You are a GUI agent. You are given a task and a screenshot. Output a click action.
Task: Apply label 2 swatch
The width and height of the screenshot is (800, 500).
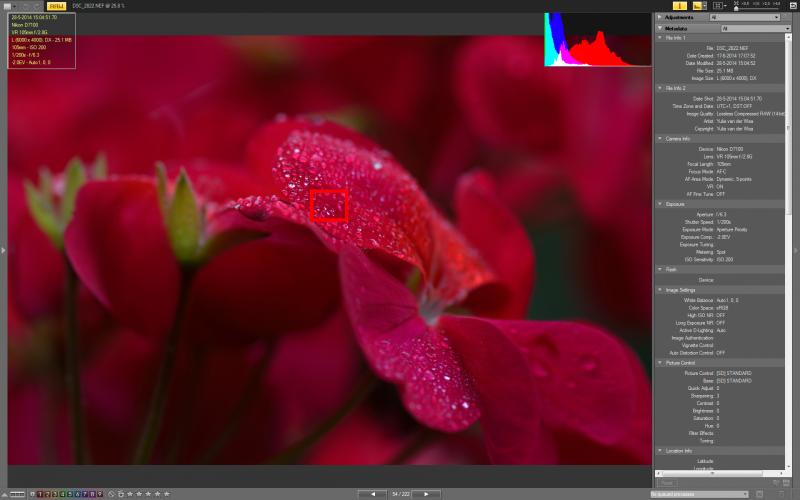47,494
